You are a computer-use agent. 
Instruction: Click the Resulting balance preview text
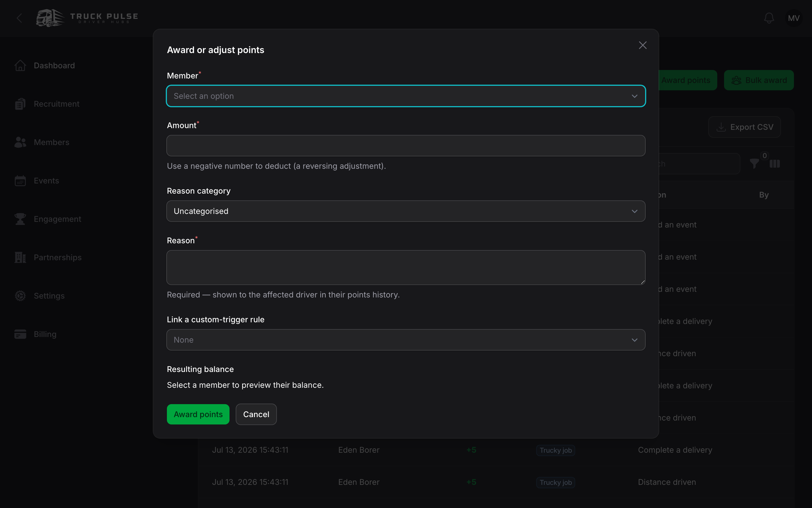(x=245, y=385)
